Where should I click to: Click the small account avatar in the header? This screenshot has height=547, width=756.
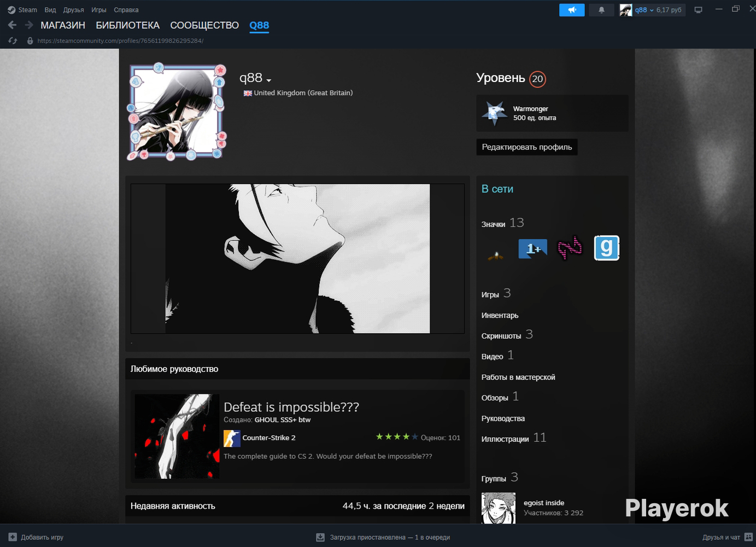click(625, 10)
